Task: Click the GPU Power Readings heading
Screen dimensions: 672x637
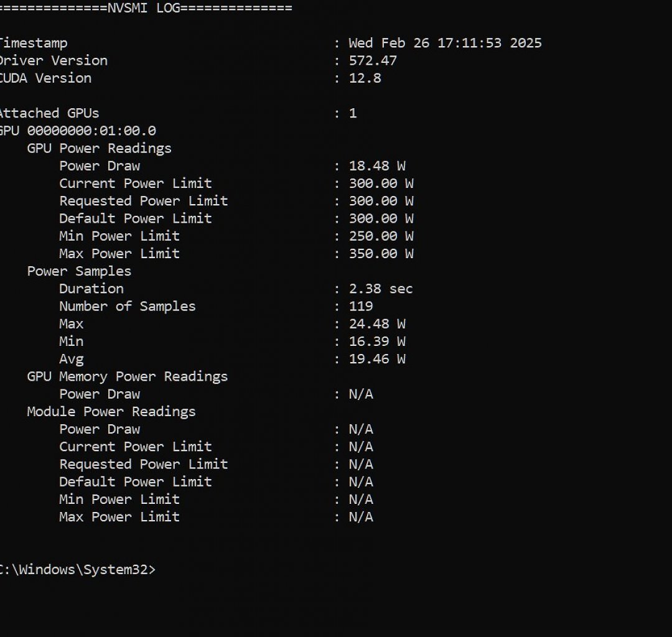Action: [x=99, y=148]
